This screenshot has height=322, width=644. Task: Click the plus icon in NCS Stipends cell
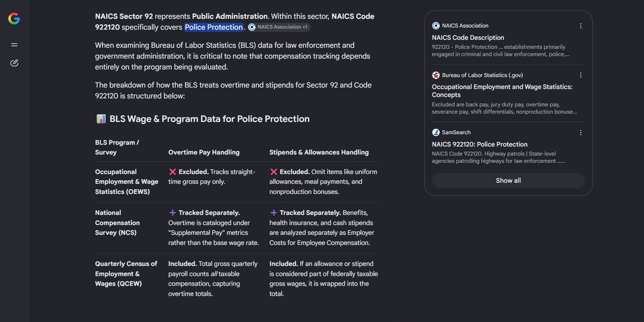pyautogui.click(x=274, y=213)
